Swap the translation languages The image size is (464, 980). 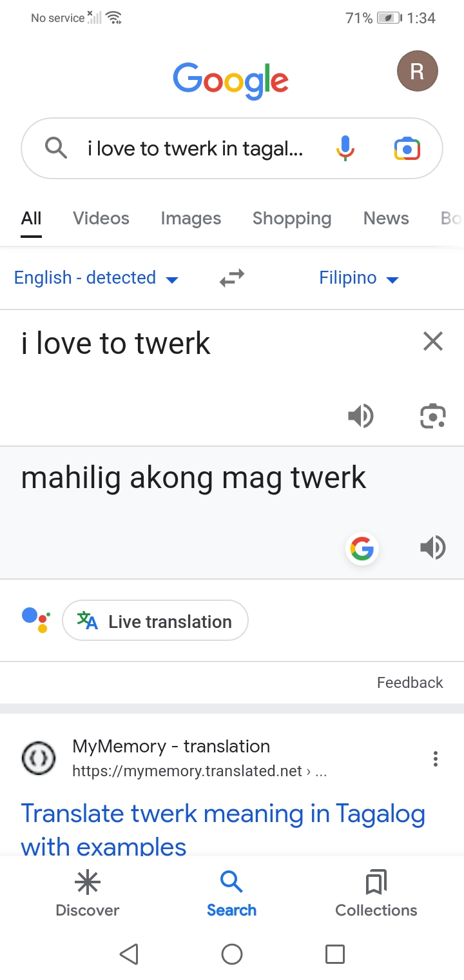(232, 278)
